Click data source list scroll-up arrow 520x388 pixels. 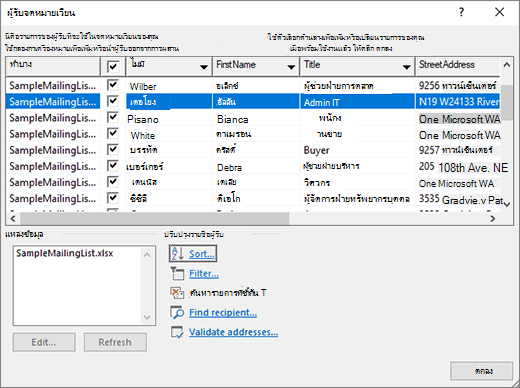pos(147,255)
